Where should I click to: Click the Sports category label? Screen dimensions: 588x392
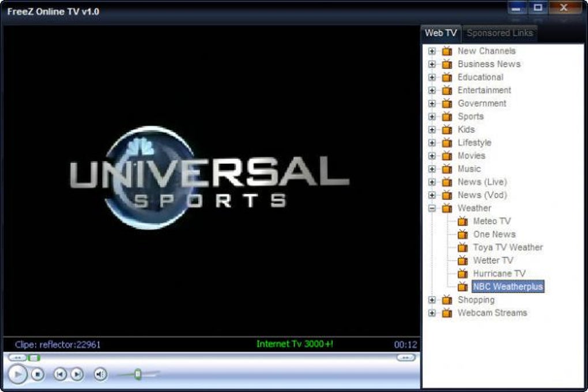pos(470,116)
